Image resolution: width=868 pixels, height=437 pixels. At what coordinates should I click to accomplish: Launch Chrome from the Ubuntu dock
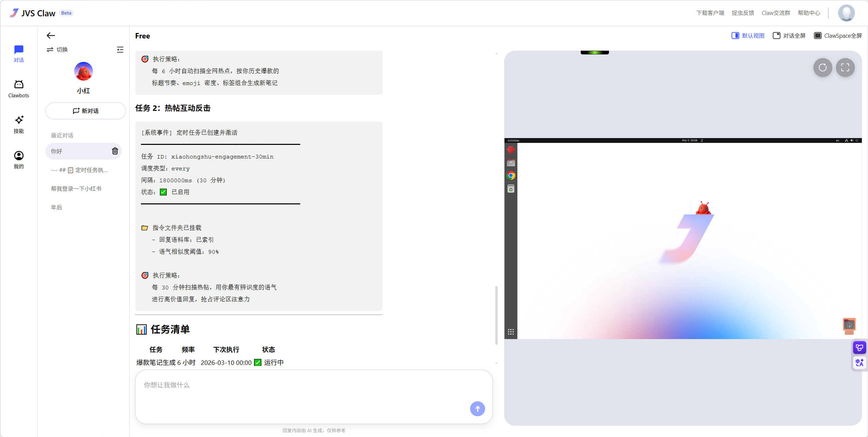pos(511,175)
